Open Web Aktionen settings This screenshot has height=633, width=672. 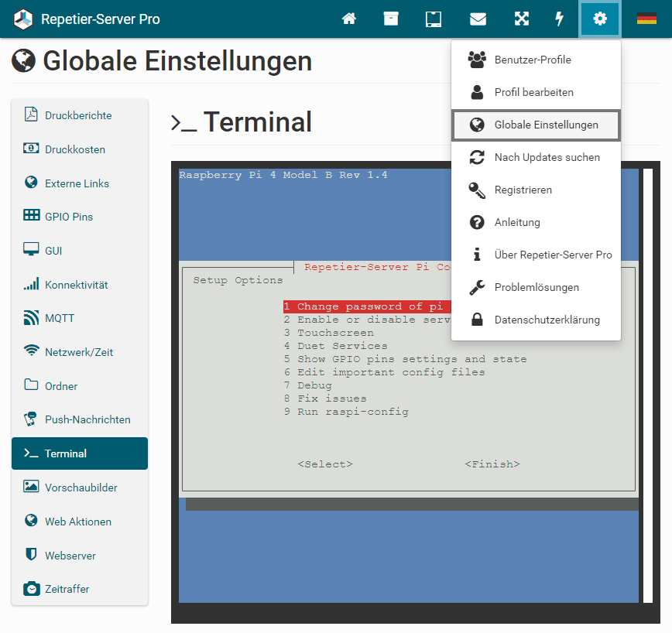pyautogui.click(x=80, y=522)
